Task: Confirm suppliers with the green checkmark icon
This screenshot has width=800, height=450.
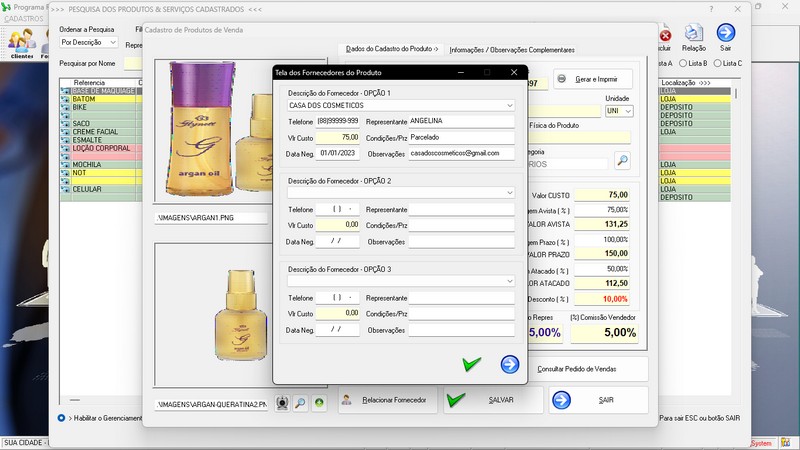Action: [x=472, y=365]
